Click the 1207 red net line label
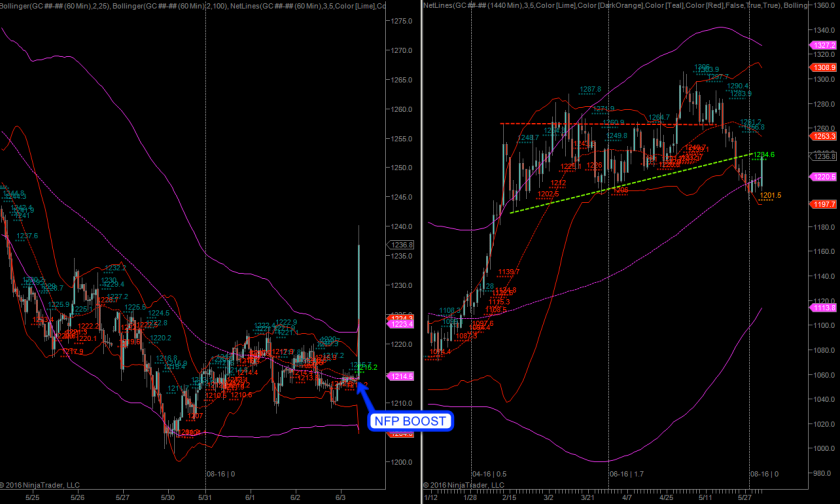This screenshot has width=840, height=504. (x=196, y=416)
